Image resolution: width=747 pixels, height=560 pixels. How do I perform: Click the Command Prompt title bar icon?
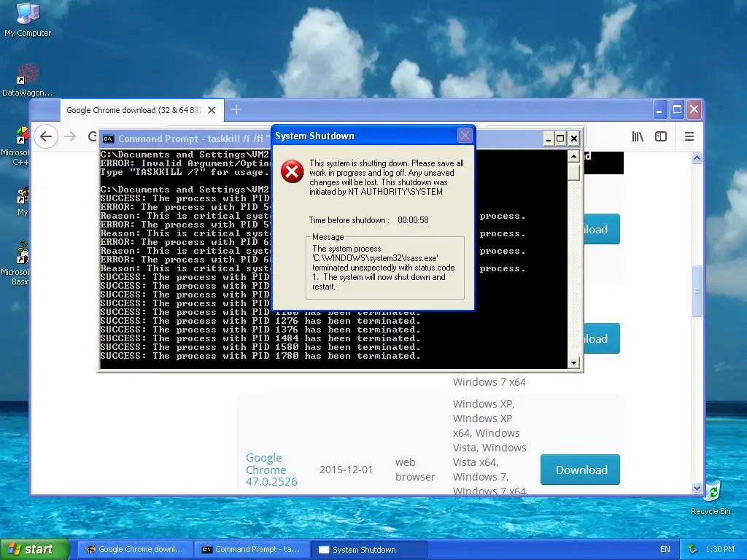[x=108, y=139]
